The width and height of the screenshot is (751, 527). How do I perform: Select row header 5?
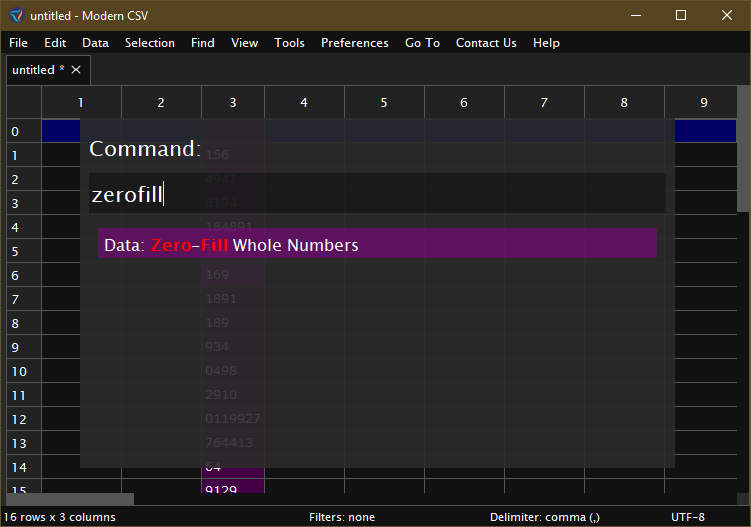click(24, 251)
